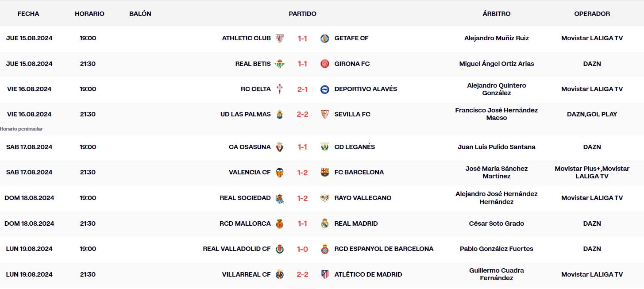Screen dimensions: 644x289
Task: Click the UD Las Palmas team name
Action: (246, 114)
